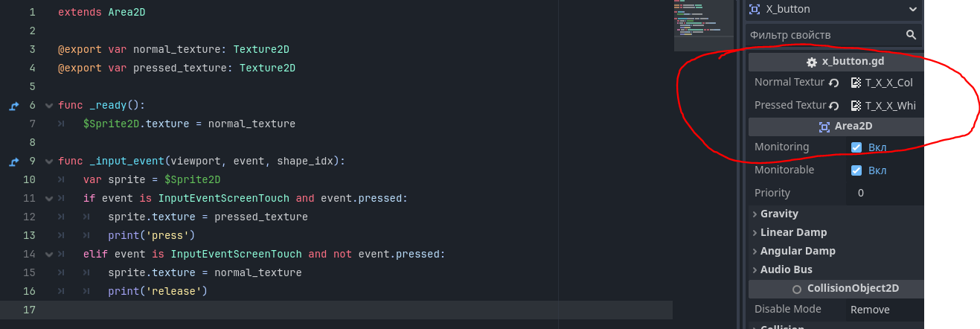Viewport: 980px width, 329px height.
Task: Reset the Pressed Texture property with revert arrow
Action: pyautogui.click(x=834, y=106)
